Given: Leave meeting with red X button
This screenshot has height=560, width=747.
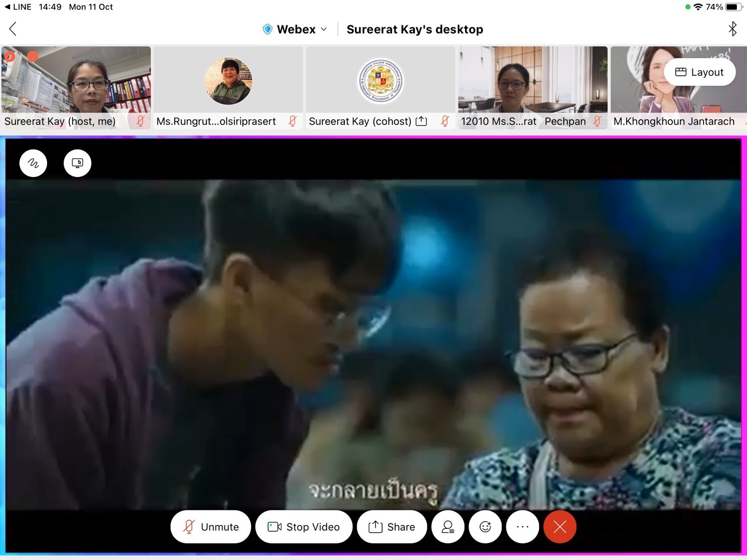Looking at the screenshot, I should click(560, 527).
